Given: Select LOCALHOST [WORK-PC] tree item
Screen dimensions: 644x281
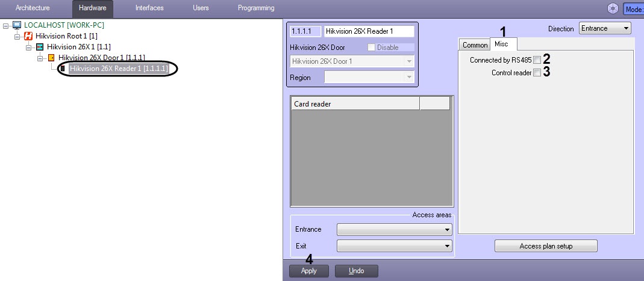Looking at the screenshot, I should pos(64,25).
